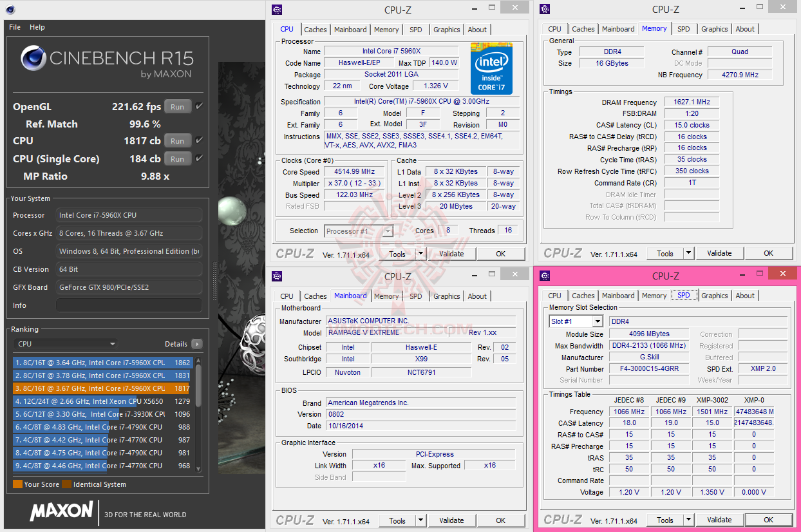Click the MAXON logo at Cinebench bottom
Image resolution: width=801 pixels, height=532 pixels.
click(x=62, y=512)
